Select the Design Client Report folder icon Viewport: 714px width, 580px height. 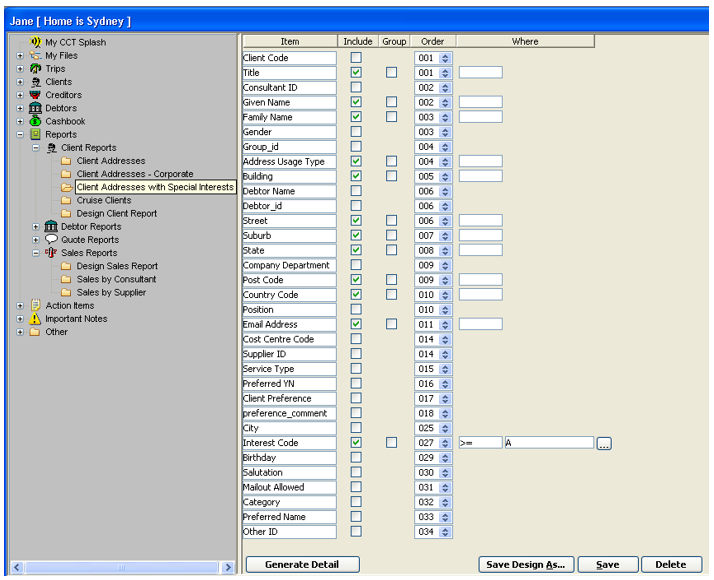[x=66, y=214]
